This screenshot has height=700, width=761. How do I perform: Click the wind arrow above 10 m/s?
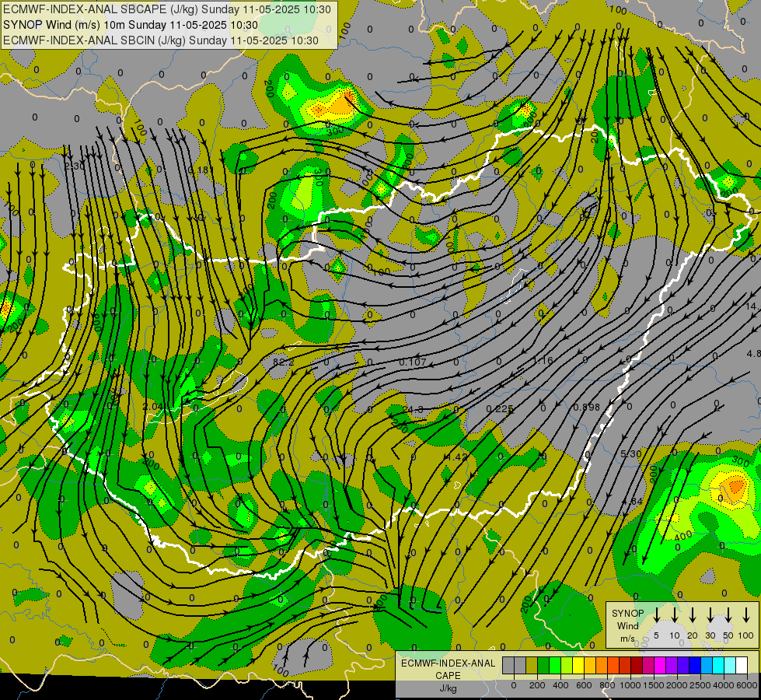click(675, 615)
